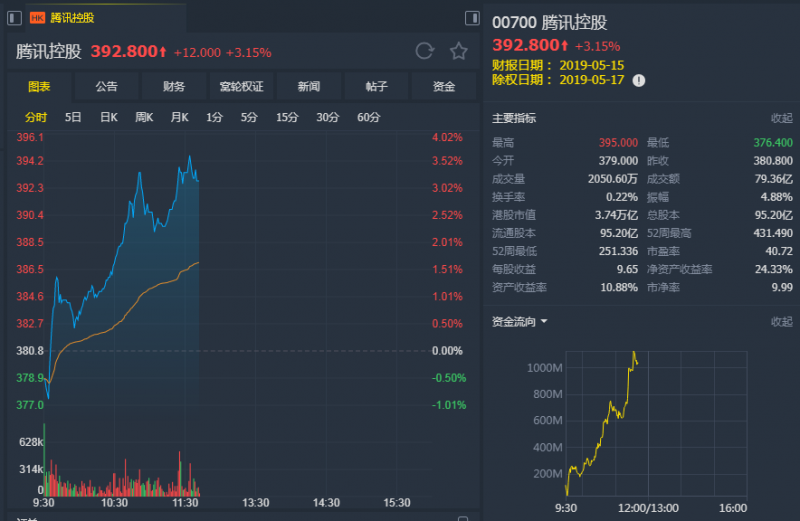Screen dimensions: 800x521
Task: Select the 月K monthly candlestick view
Action: click(179, 117)
